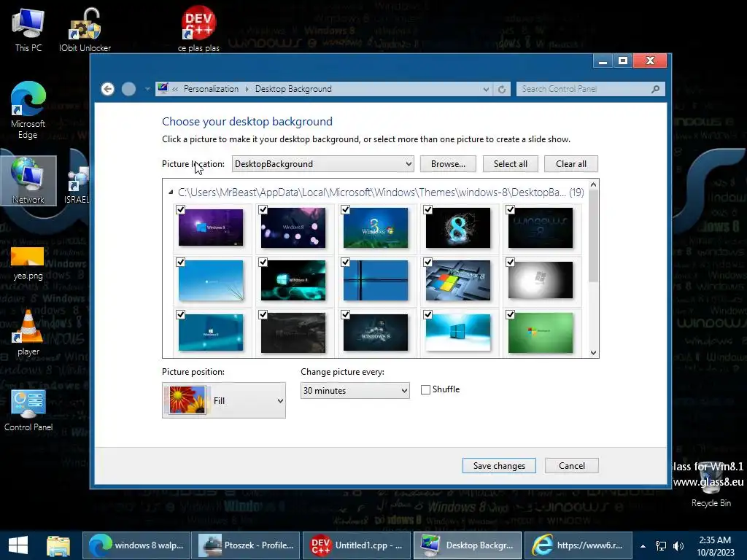
Task: Open the ce plas plas Dev-C++ shortcut
Action: (x=198, y=29)
